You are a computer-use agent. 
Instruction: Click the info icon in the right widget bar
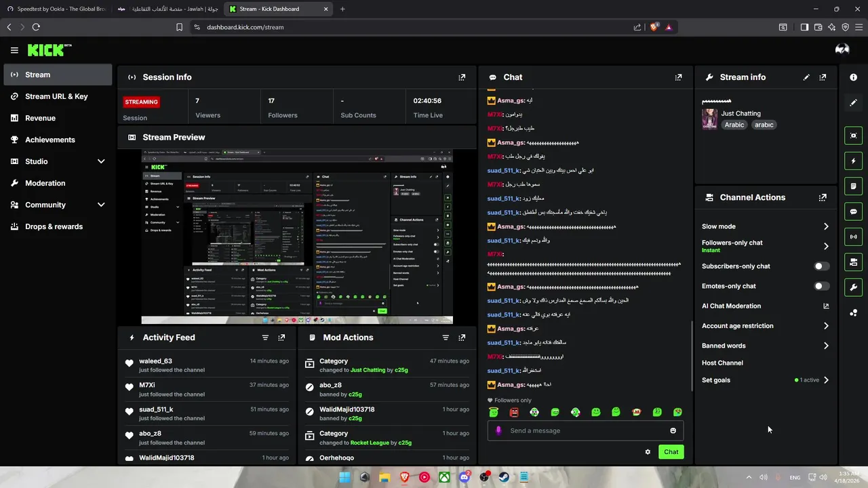853,77
